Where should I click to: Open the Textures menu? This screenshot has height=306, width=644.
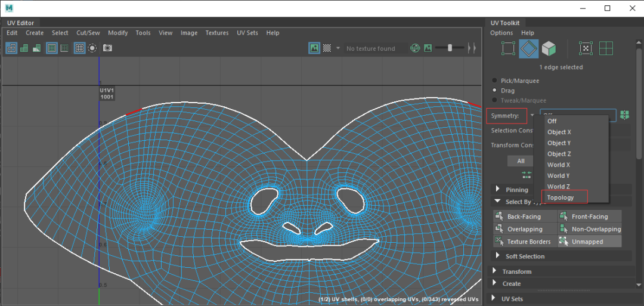[217, 33]
